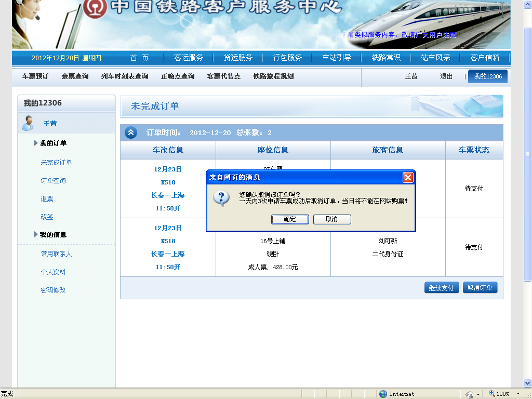Click 取消 button in the dialog

pyautogui.click(x=332, y=219)
